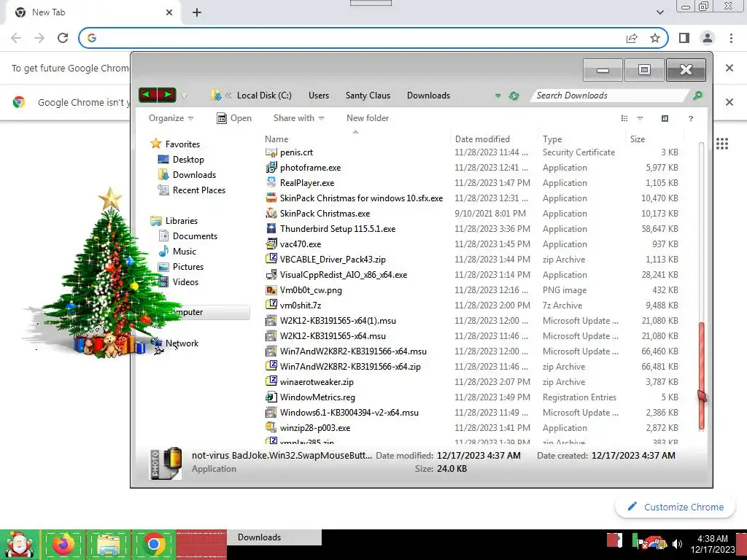Open the Share with dropdown

(x=298, y=118)
